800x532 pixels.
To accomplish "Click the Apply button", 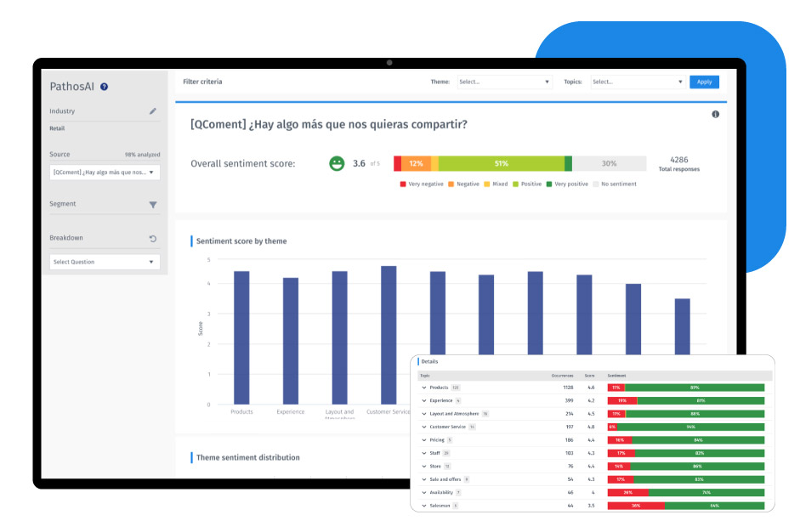I will coord(704,82).
